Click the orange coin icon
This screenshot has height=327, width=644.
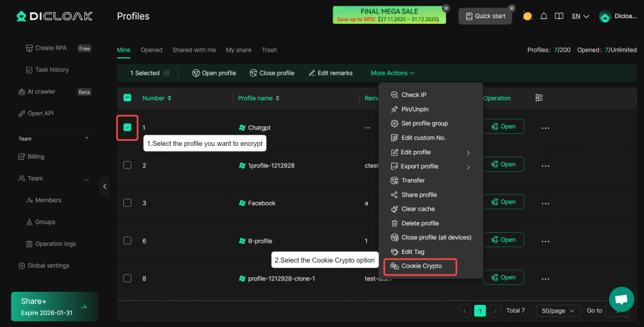point(527,16)
